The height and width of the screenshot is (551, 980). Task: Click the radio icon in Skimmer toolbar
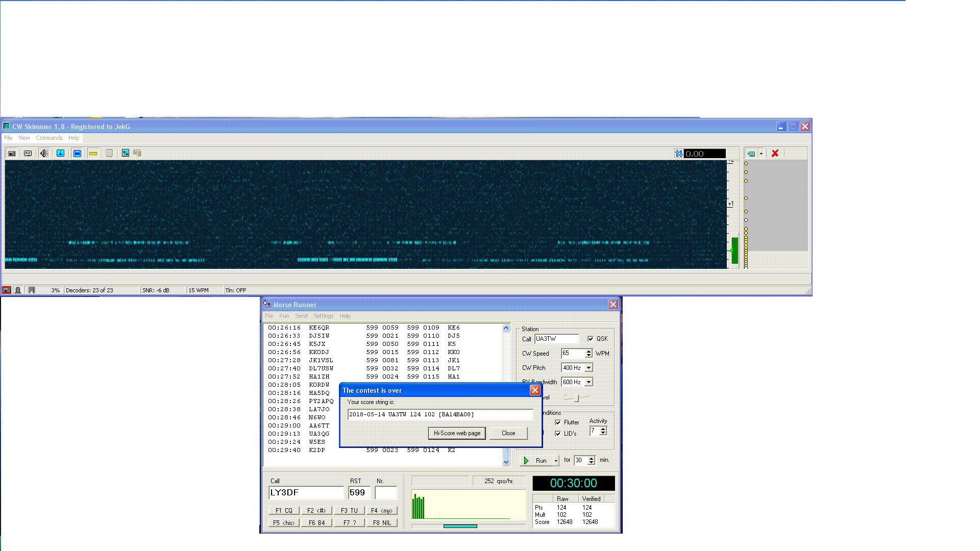pyautogui.click(x=12, y=153)
